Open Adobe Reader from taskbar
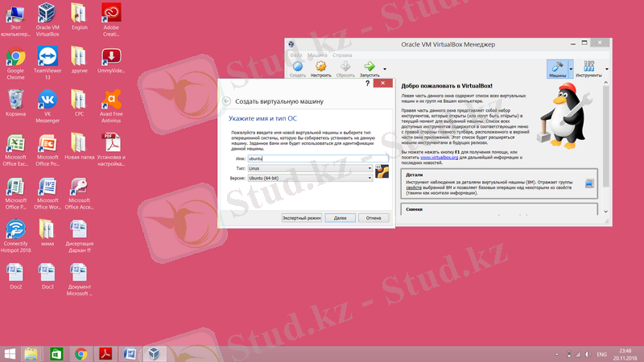Image resolution: width=644 pixels, height=362 pixels. pos(105,354)
